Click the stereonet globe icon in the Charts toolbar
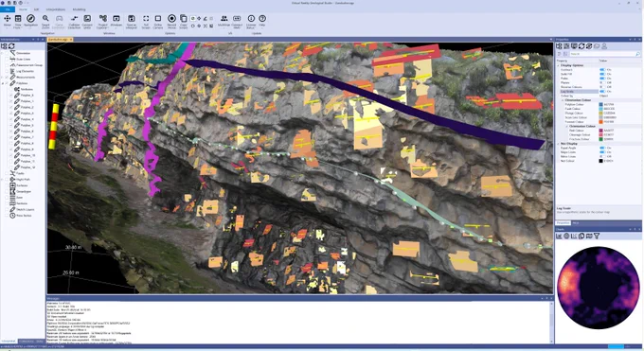The image size is (644, 351). pos(566,237)
